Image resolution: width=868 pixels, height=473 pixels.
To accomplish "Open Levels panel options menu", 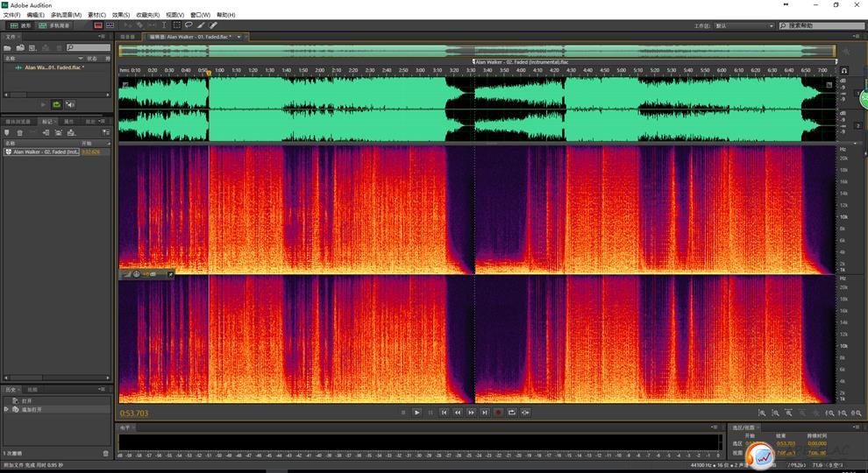I will coord(715,427).
